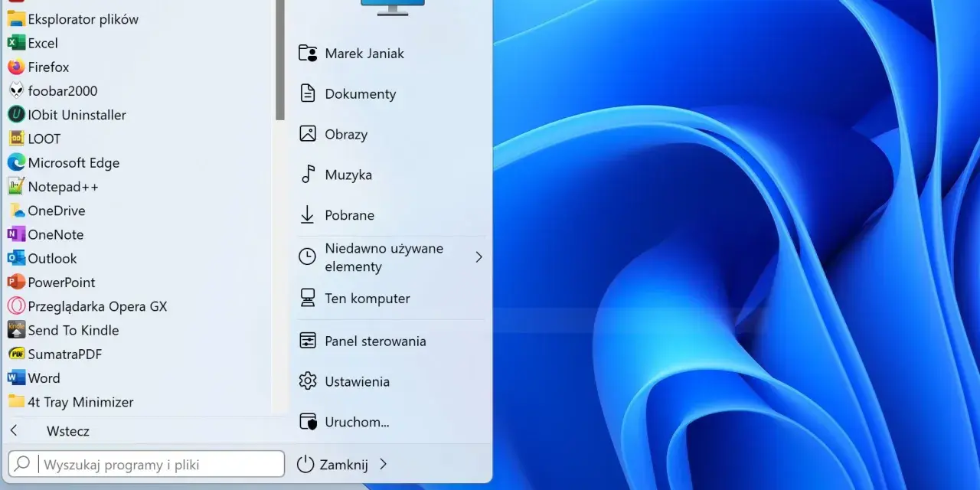Open Firefox browser icon
980x490 pixels.
coord(16,67)
